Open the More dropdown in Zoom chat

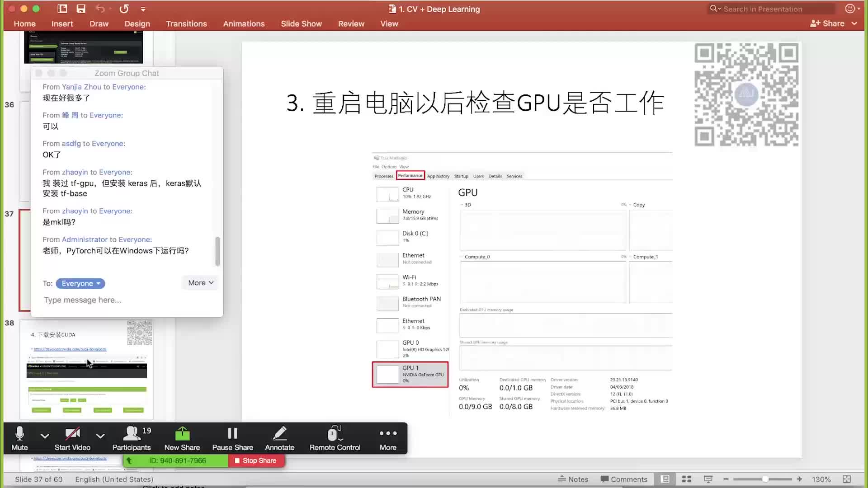coord(201,283)
